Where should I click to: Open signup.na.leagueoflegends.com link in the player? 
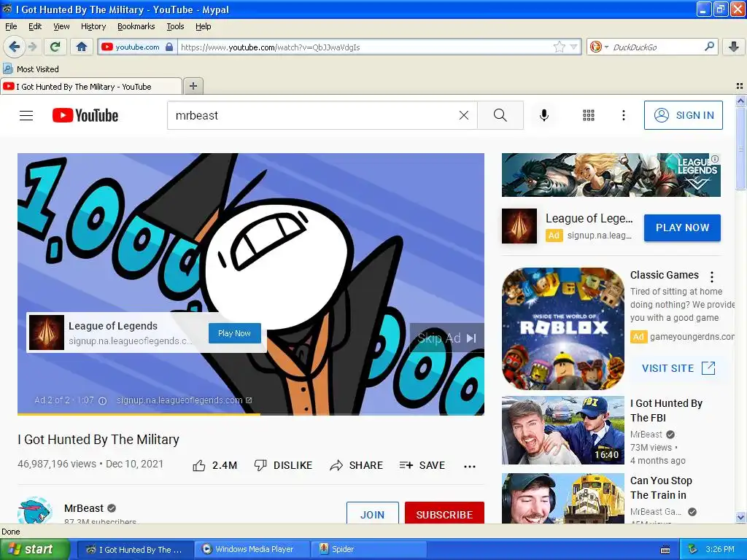184,400
